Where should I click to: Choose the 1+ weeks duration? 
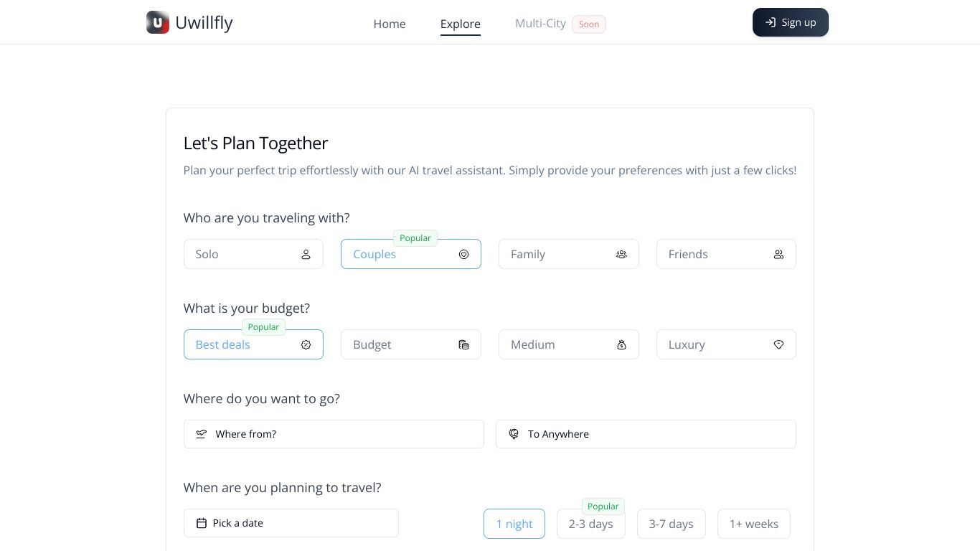pyautogui.click(x=754, y=524)
